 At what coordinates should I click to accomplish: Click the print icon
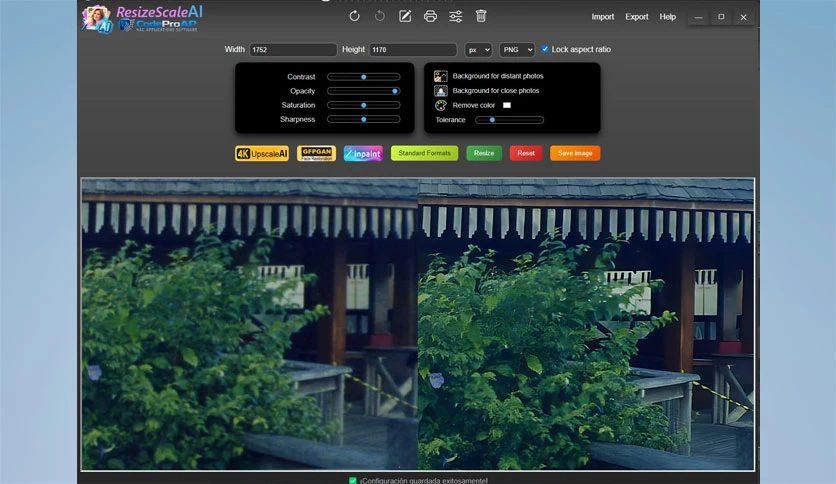click(x=430, y=16)
